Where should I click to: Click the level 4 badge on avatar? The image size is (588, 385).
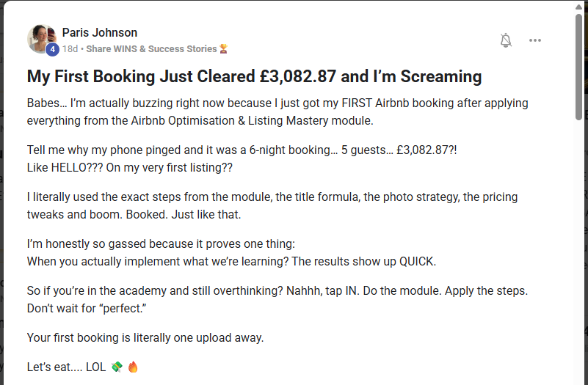point(52,50)
